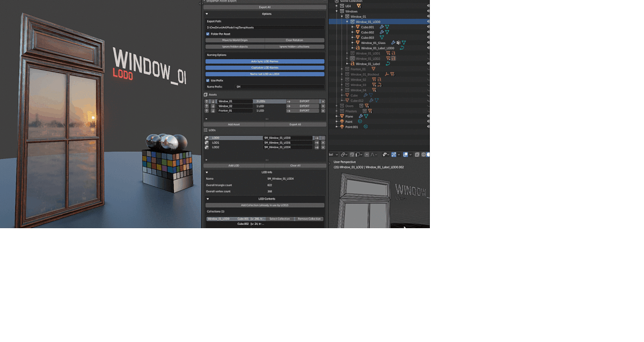Move Window_02 asset down with arrow icon
This screenshot has width=644, height=342.
[213, 106]
